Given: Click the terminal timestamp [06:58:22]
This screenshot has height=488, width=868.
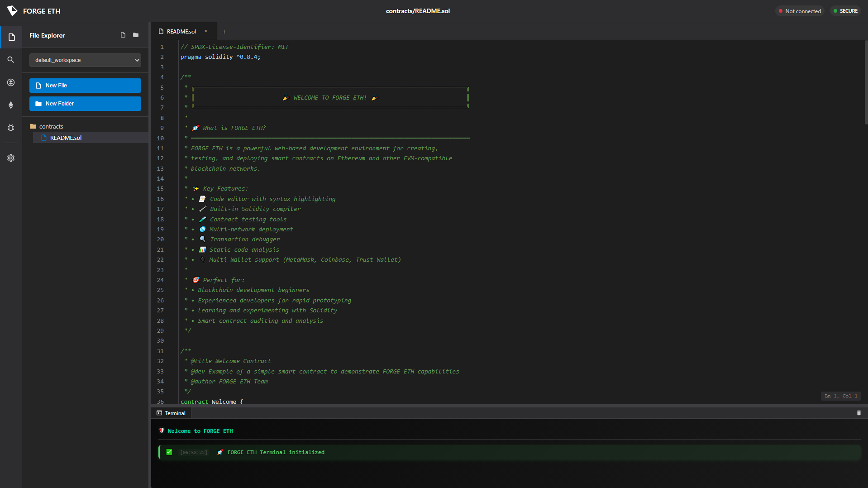Looking at the screenshot, I should [x=194, y=452].
